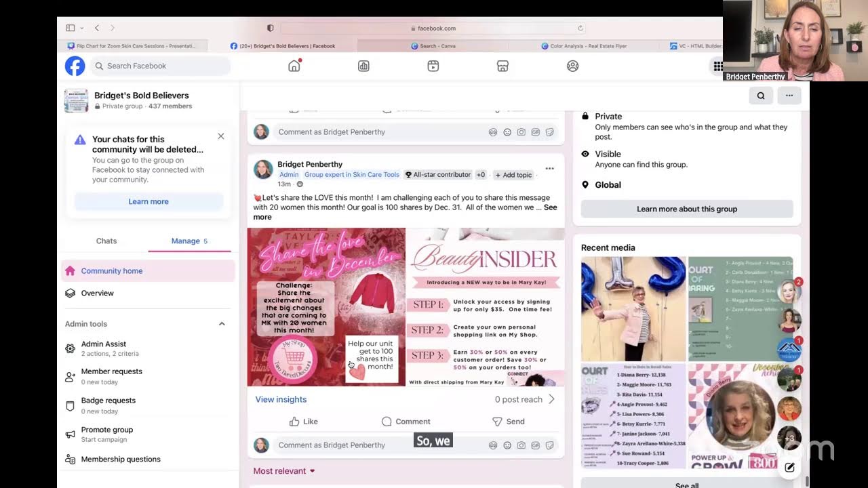Image resolution: width=868 pixels, height=488 pixels.
Task: Open the group's three-dot more menu
Action: (x=789, y=96)
